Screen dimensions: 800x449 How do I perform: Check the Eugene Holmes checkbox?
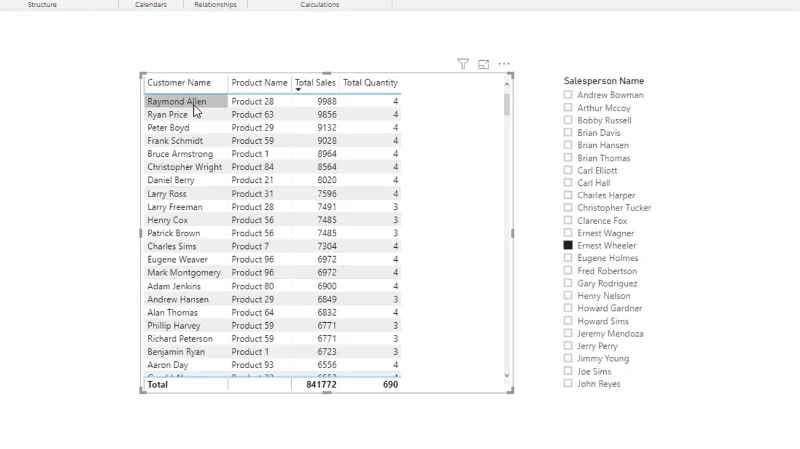pyautogui.click(x=568, y=258)
